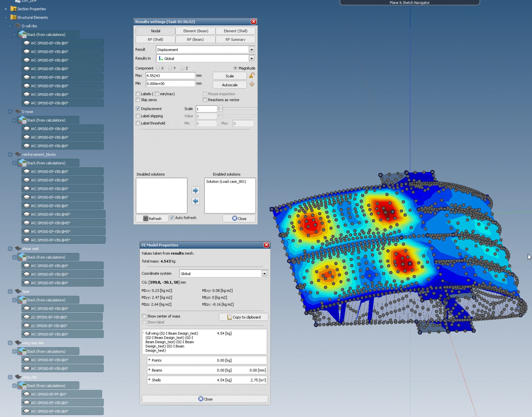
Task: Click the left arrow to disable a solution
Action: 196,201
